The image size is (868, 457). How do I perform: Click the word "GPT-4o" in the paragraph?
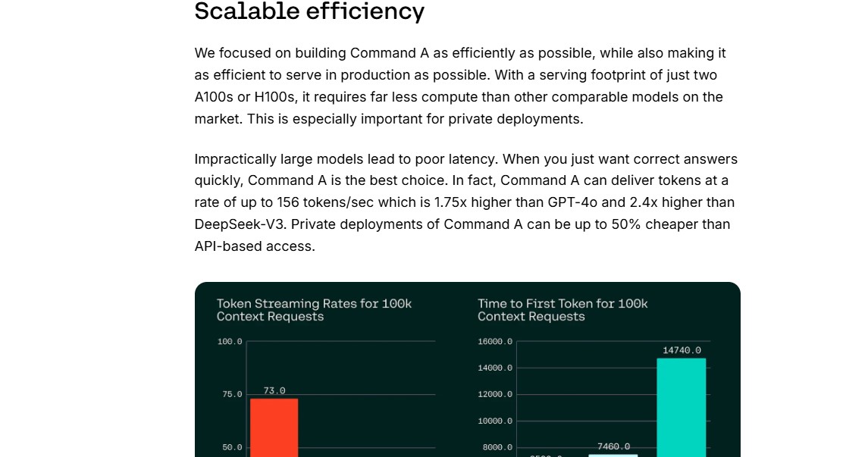(572, 202)
